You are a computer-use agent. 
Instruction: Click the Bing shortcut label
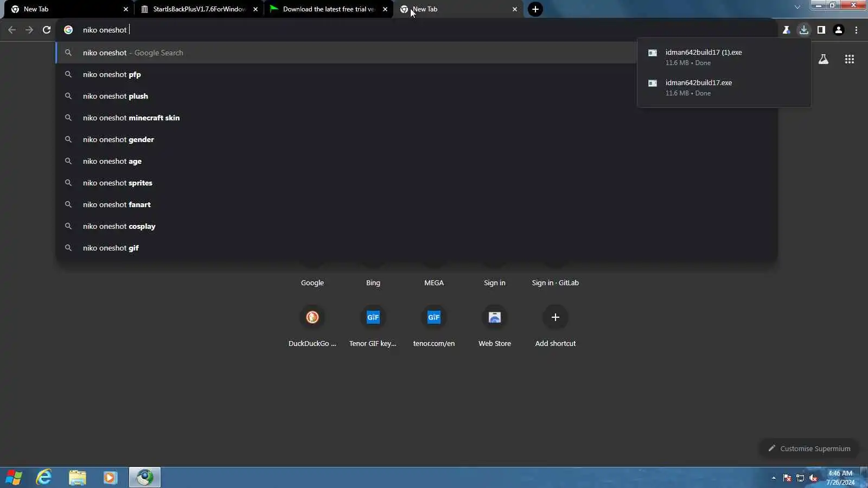click(x=373, y=282)
